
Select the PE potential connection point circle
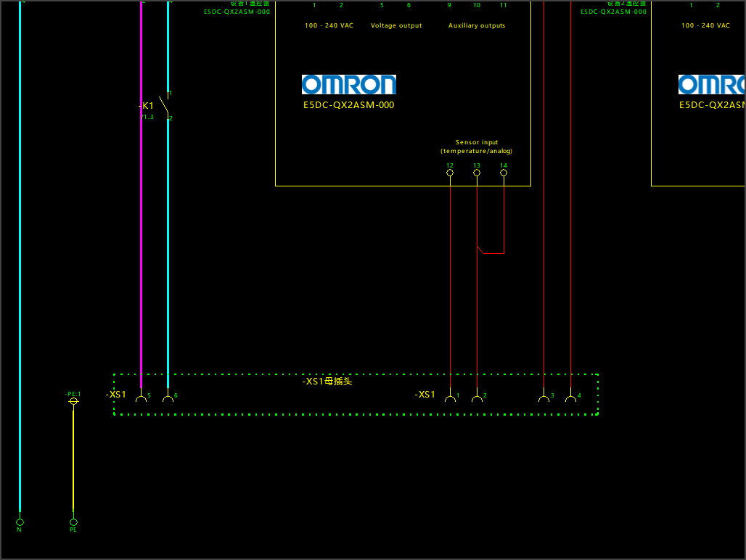click(73, 522)
